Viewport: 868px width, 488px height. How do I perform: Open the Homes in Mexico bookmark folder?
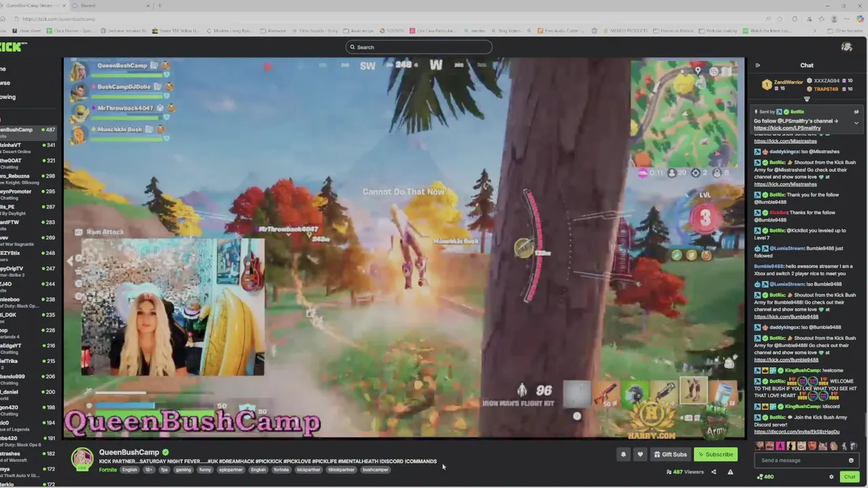point(675,30)
